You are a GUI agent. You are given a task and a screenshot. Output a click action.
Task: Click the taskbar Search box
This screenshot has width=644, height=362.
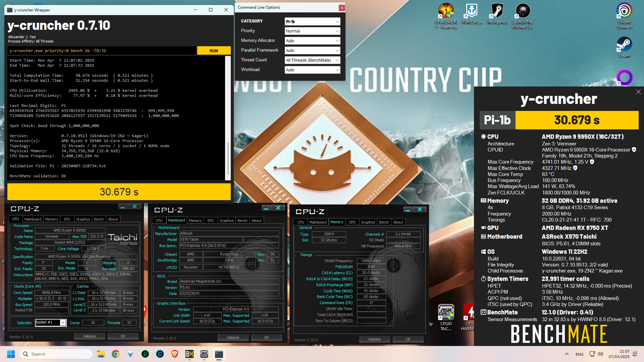[56, 354]
